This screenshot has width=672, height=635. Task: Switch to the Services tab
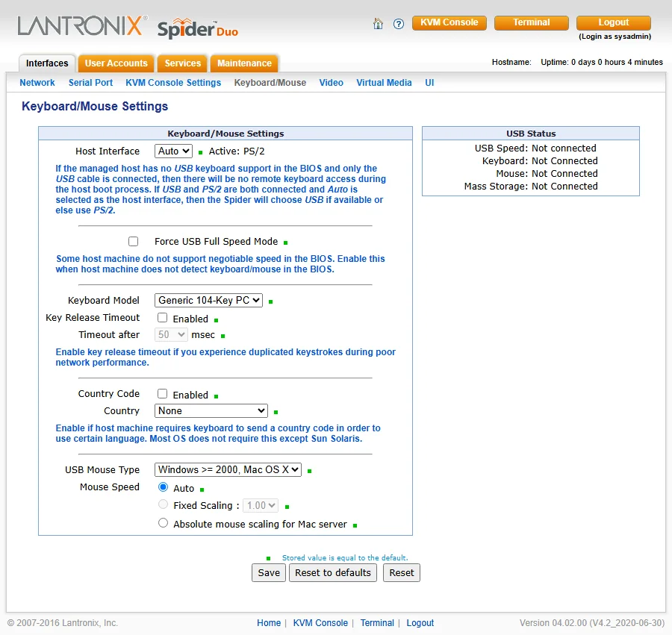coord(183,63)
